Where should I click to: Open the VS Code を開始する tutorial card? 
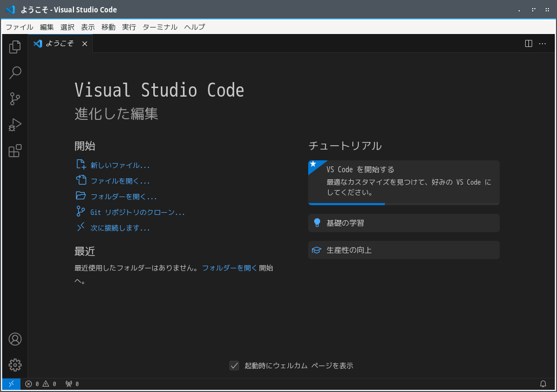tap(404, 182)
